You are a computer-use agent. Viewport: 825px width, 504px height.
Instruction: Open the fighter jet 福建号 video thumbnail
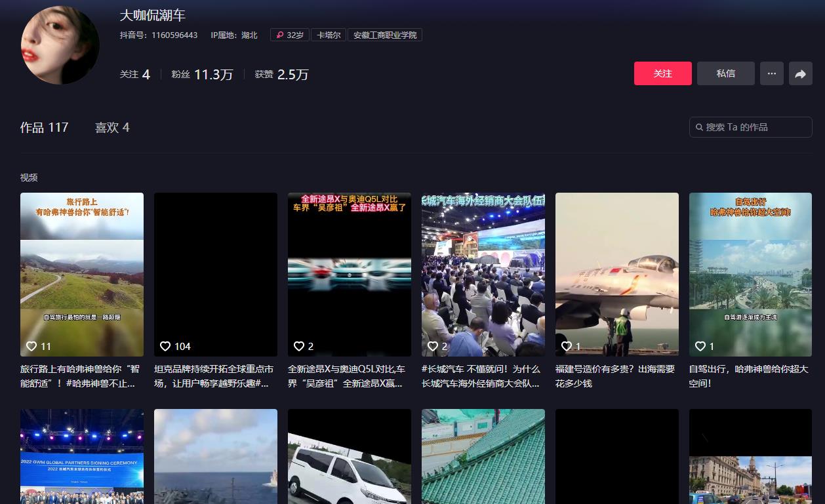click(x=617, y=275)
